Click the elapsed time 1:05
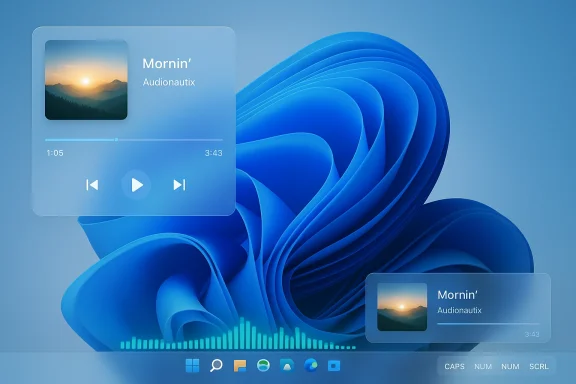Viewport: 576px width, 384px height. click(x=55, y=153)
